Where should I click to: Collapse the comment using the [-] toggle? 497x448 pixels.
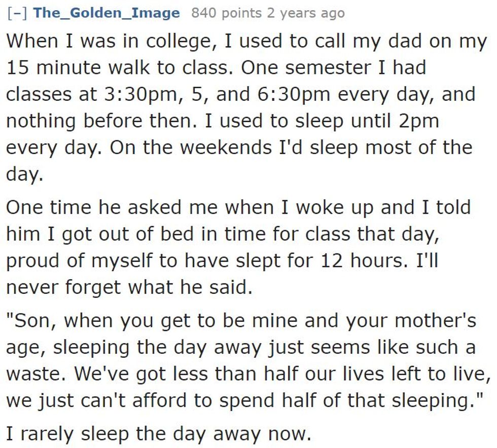tap(17, 13)
